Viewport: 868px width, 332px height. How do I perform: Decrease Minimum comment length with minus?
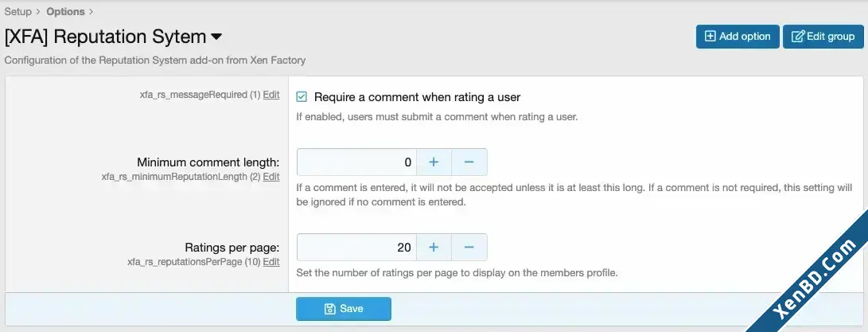tap(469, 162)
